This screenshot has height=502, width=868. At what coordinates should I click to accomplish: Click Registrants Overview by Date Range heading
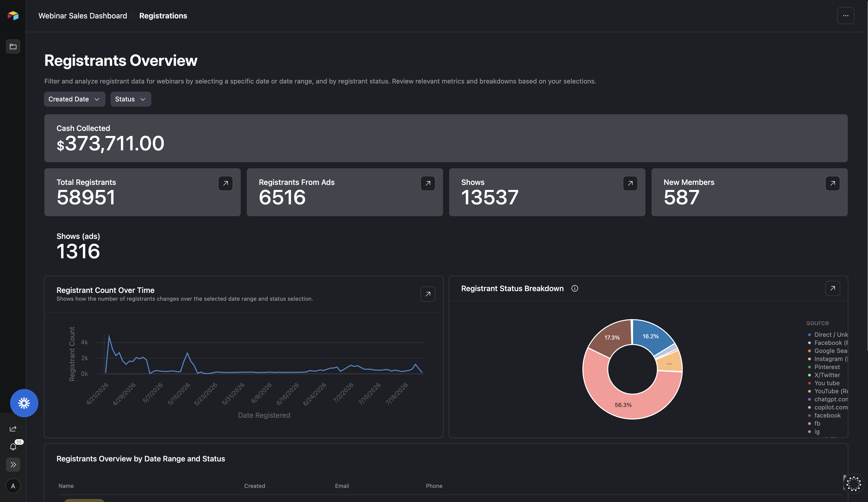click(141, 459)
